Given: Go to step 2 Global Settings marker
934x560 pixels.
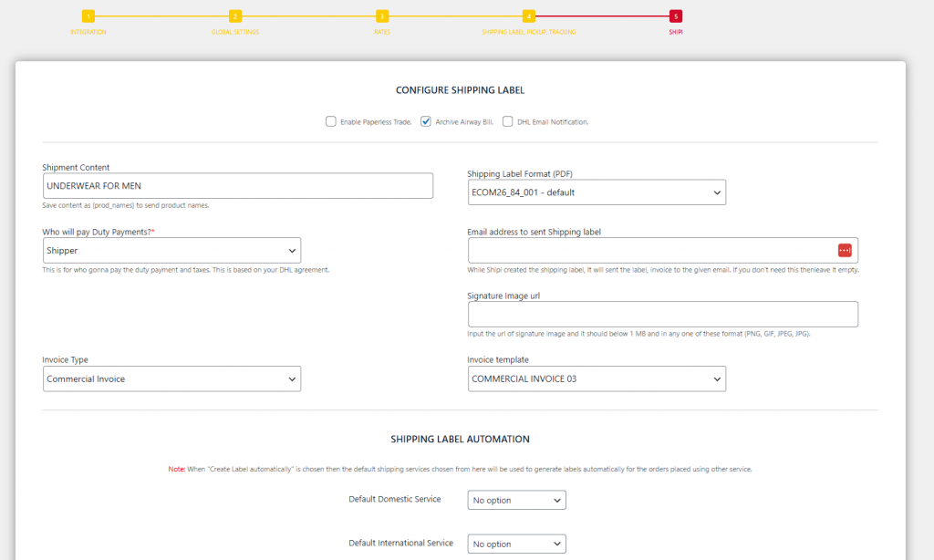Looking at the screenshot, I should pyautogui.click(x=235, y=16).
